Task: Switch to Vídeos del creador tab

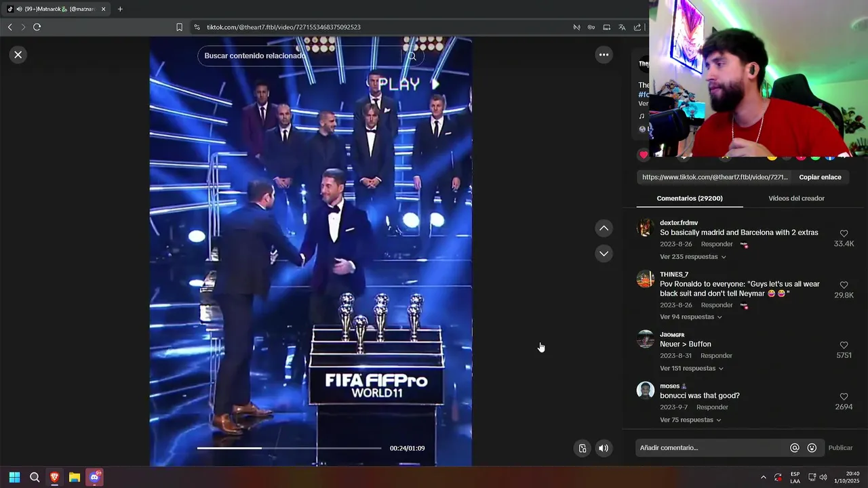Action: coord(796,199)
